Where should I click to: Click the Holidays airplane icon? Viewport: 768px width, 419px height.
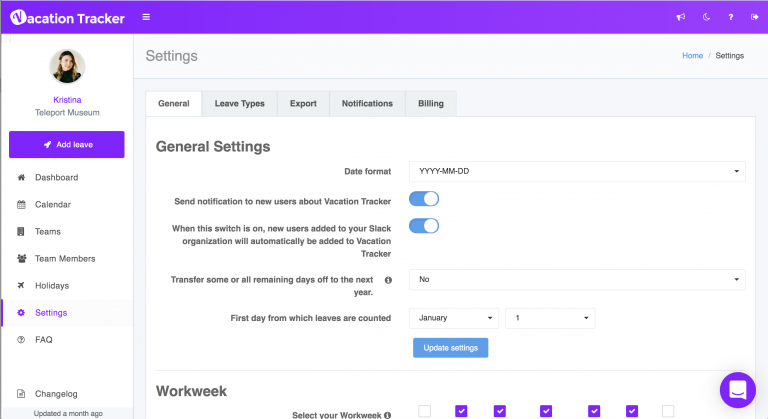21,285
